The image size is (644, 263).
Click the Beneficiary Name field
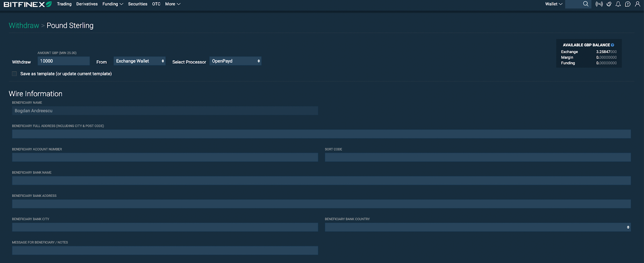(x=165, y=111)
